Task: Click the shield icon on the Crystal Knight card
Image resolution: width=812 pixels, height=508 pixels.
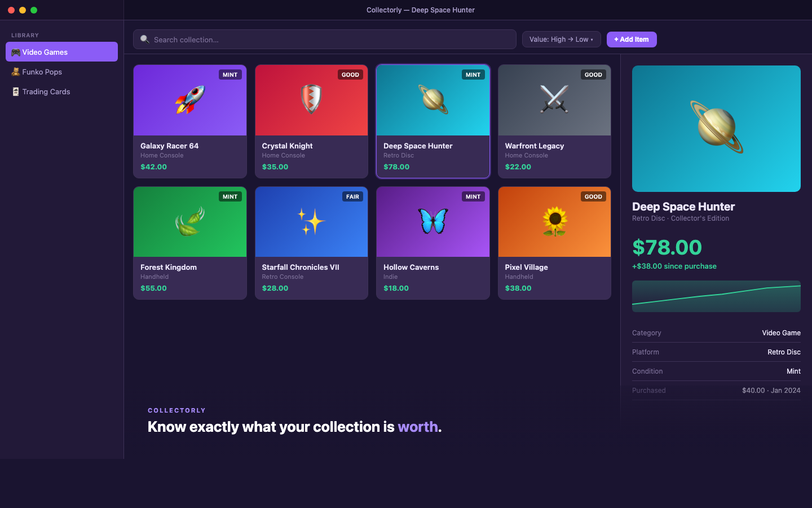Action: (x=311, y=100)
